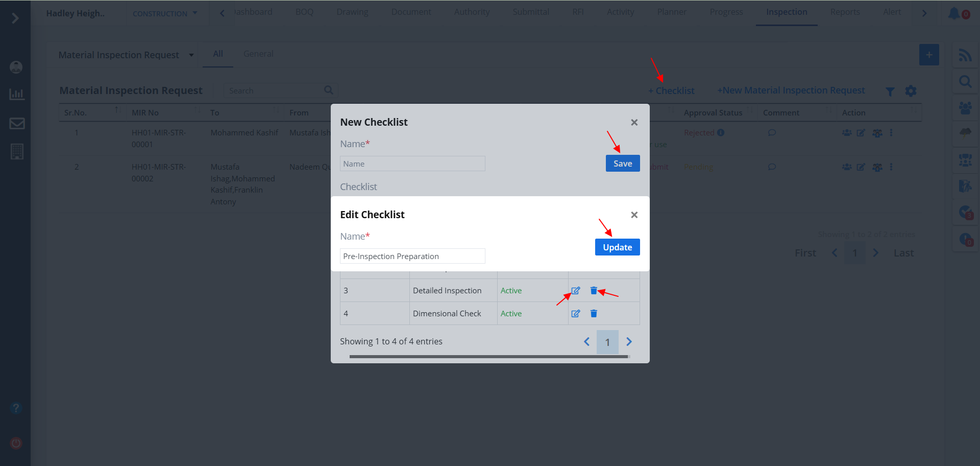Open the table settings gear icon
Image resolution: width=980 pixels, height=466 pixels.
911,91
